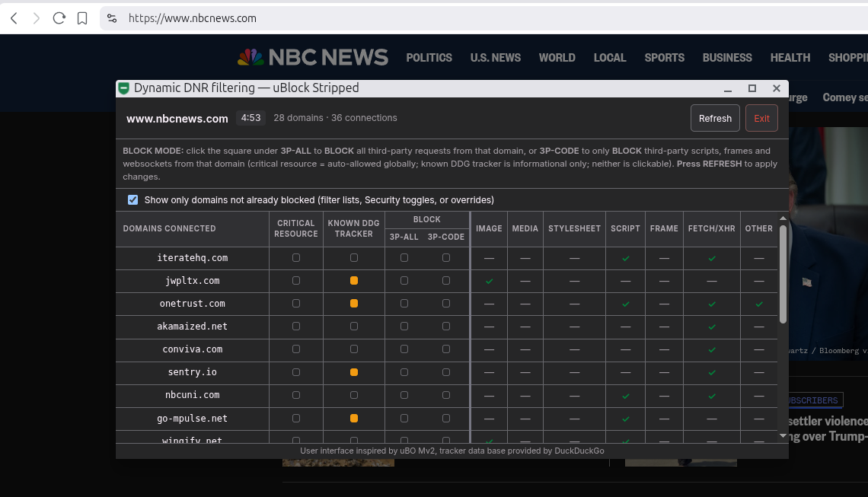Viewport: 868px width, 497px height.
Task: Click the orange DDG tracker marker for onetrust.com
Action: pyautogui.click(x=354, y=303)
